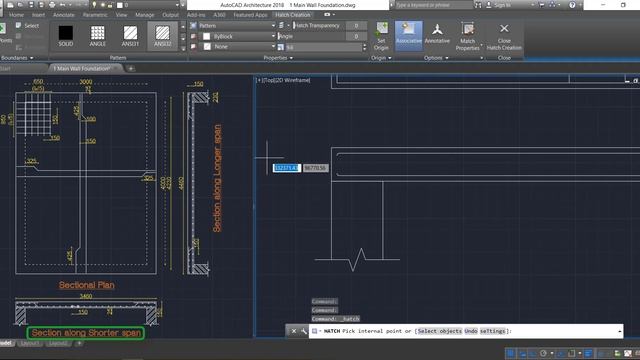Close the command line with X
This screenshot has height=360, width=640.
coord(293,331)
